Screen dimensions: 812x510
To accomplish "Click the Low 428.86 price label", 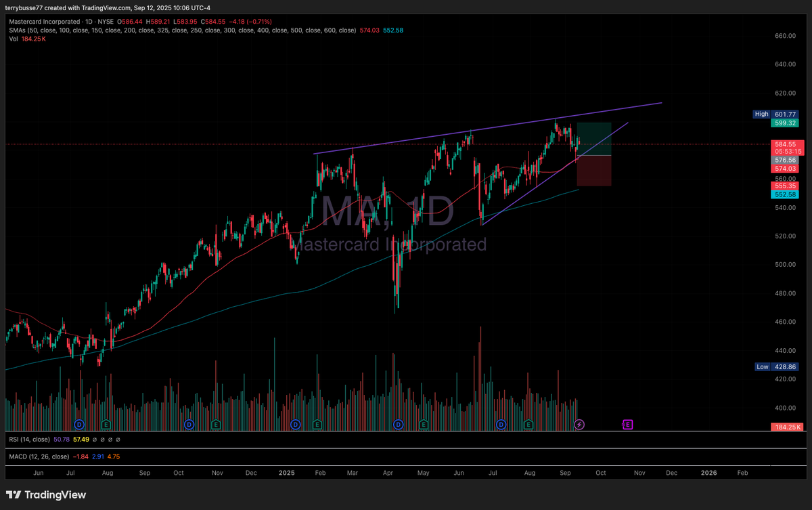I will (x=776, y=366).
